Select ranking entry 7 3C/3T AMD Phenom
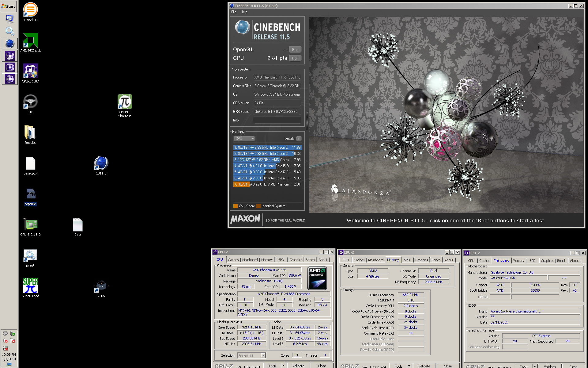Viewport: 588px width, 368px height. tap(267, 184)
